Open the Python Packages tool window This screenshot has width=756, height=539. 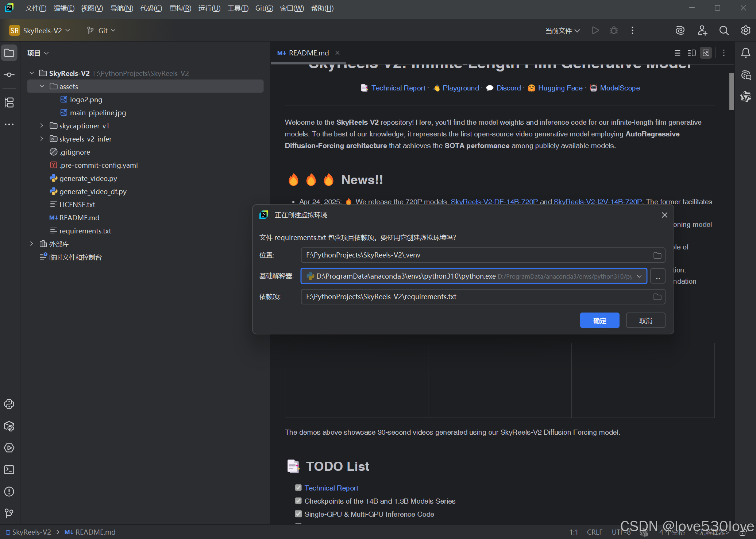(9, 426)
